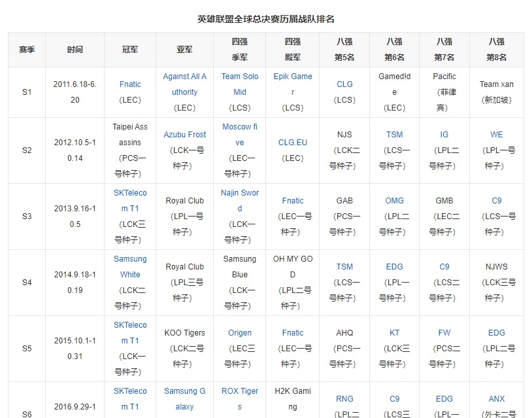
Task: Click the C9 link in the S6 row
Action: click(x=394, y=398)
